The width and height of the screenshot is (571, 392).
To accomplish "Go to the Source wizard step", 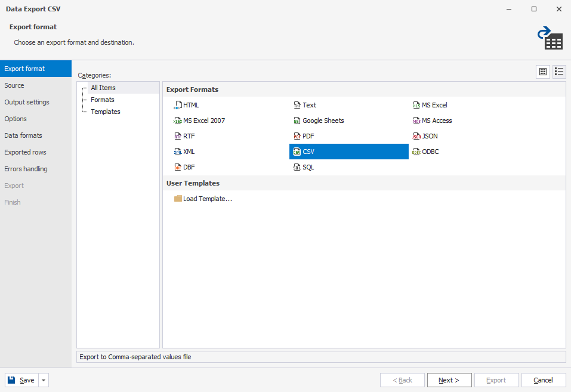I will pos(15,85).
